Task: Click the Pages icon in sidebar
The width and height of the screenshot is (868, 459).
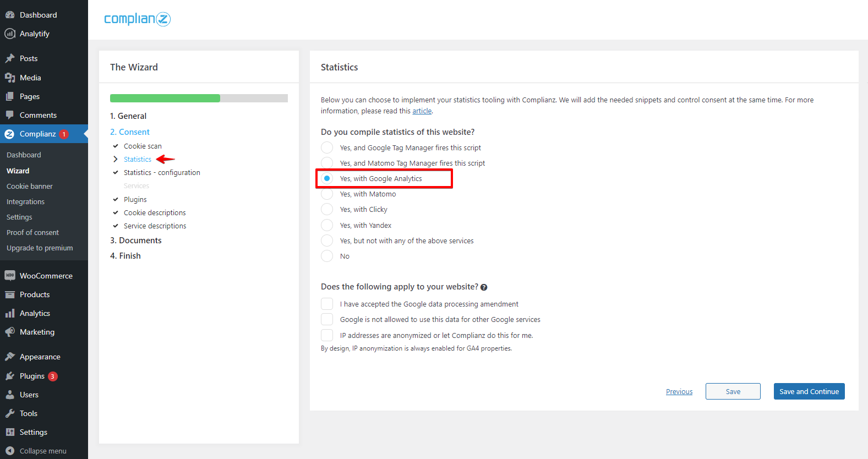Action: pos(10,96)
